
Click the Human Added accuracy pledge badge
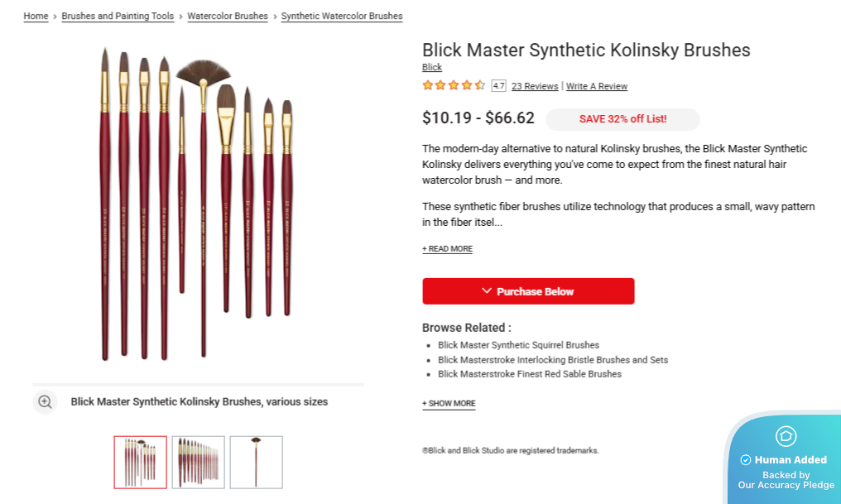(786, 460)
